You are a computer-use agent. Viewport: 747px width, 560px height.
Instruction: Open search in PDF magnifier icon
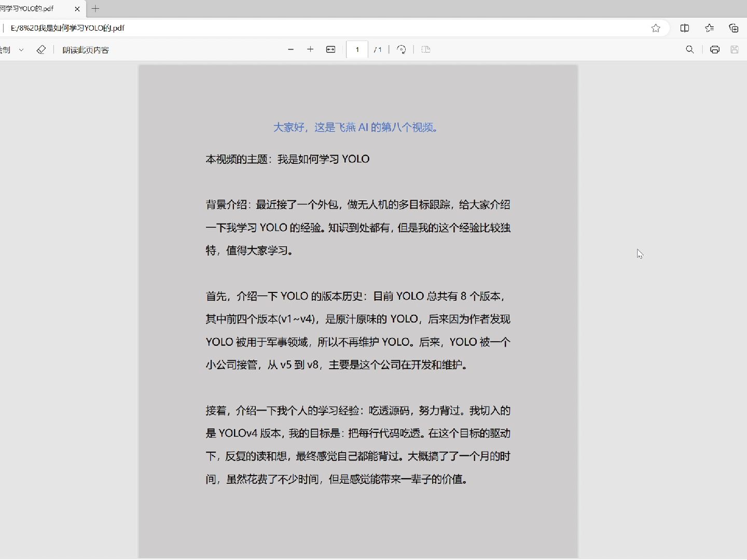(689, 49)
